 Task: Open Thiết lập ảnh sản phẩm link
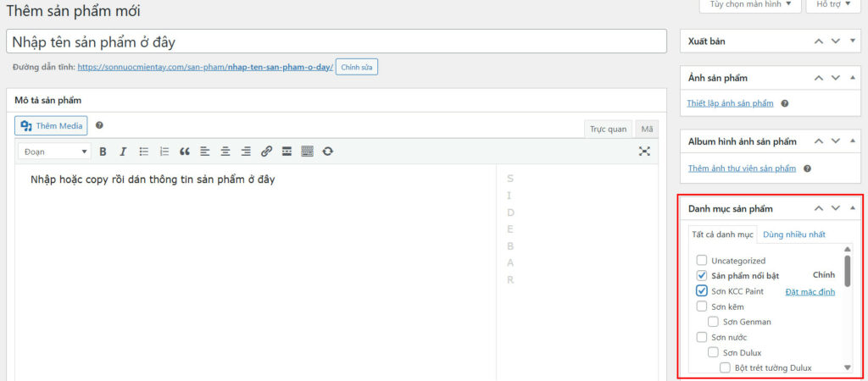coord(730,103)
